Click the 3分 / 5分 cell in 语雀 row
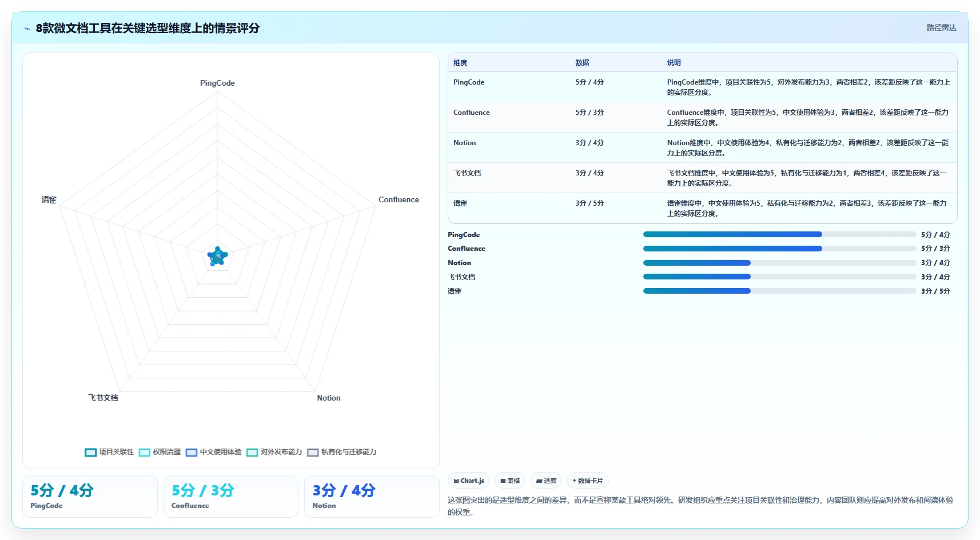Viewport: 980px width, 540px height. [589, 203]
